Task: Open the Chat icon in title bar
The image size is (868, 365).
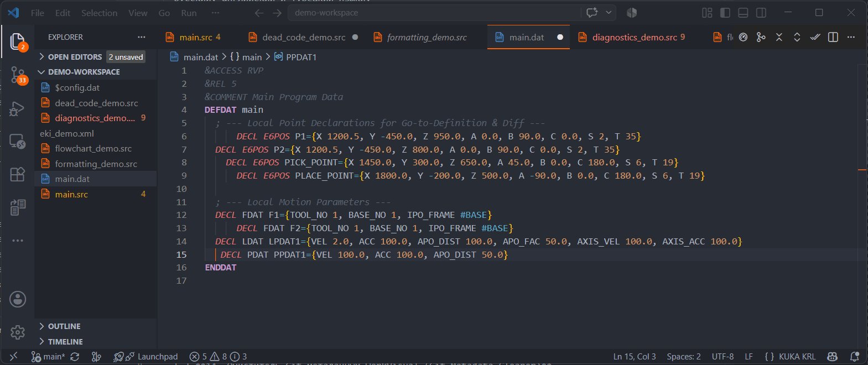Action: (592, 13)
